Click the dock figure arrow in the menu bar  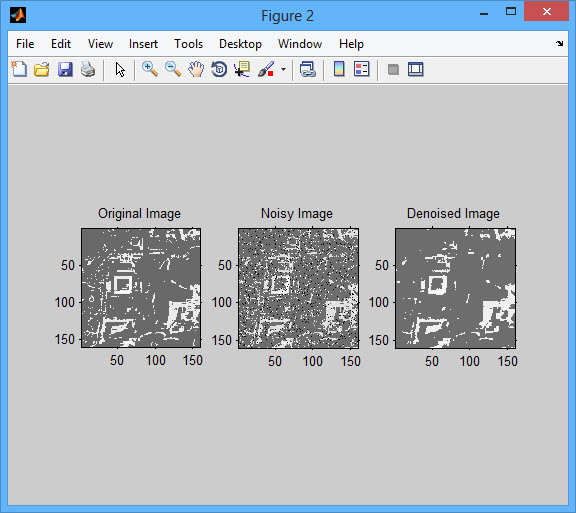click(x=559, y=44)
